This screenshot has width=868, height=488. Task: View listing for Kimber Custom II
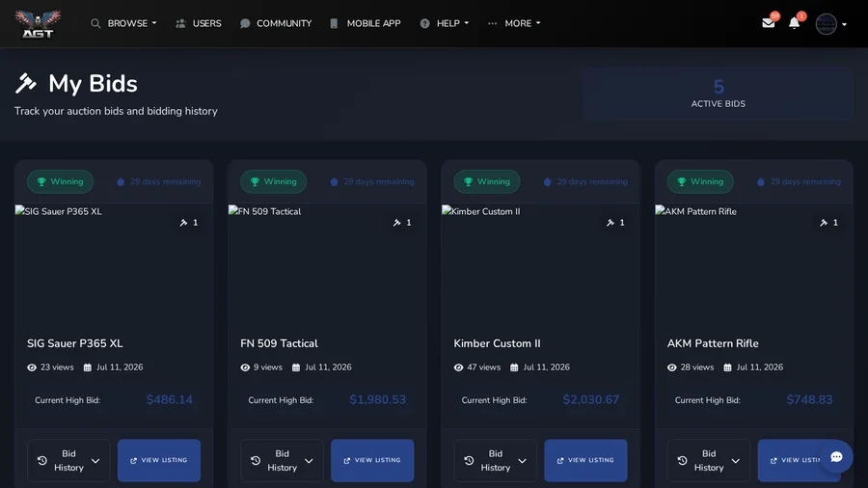click(585, 460)
